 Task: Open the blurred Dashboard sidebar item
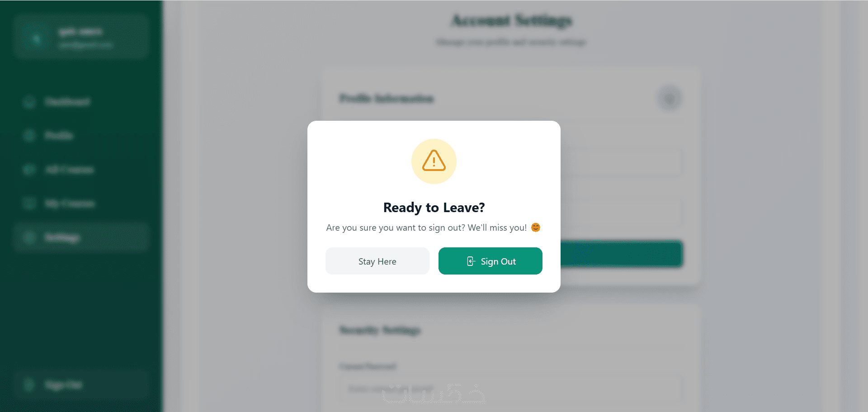tap(81, 102)
